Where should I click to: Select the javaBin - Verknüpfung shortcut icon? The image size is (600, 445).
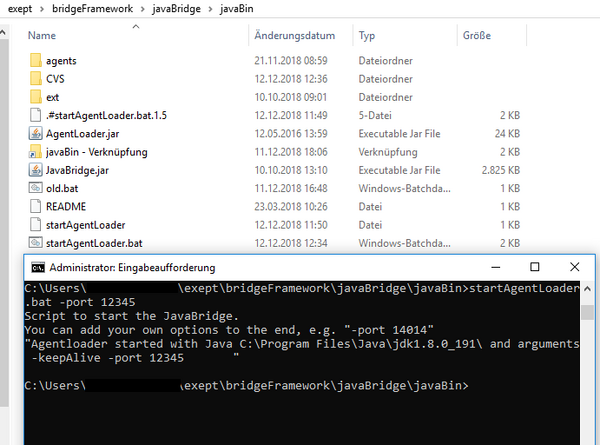pos(36,152)
